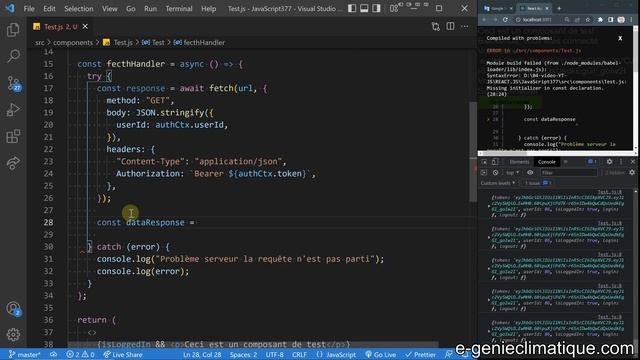The image size is (640, 360).
Task: Open DevTools settings gear
Action: 609,162
